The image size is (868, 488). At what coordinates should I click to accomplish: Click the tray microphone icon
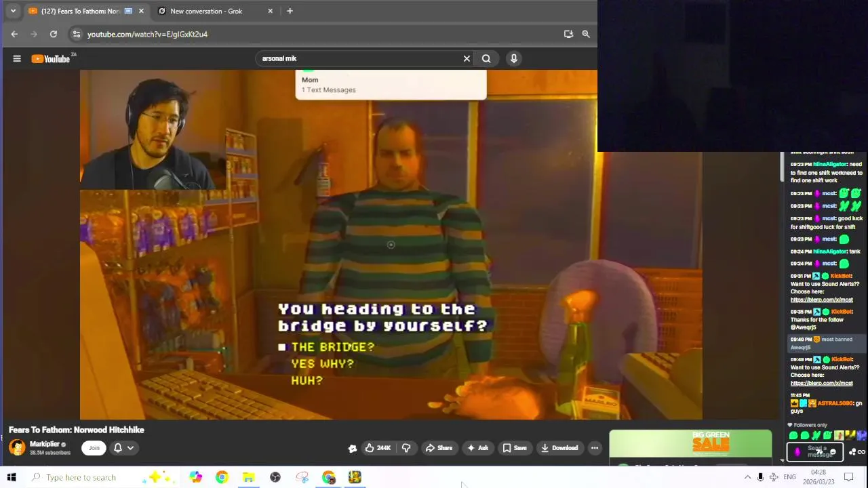point(760,477)
